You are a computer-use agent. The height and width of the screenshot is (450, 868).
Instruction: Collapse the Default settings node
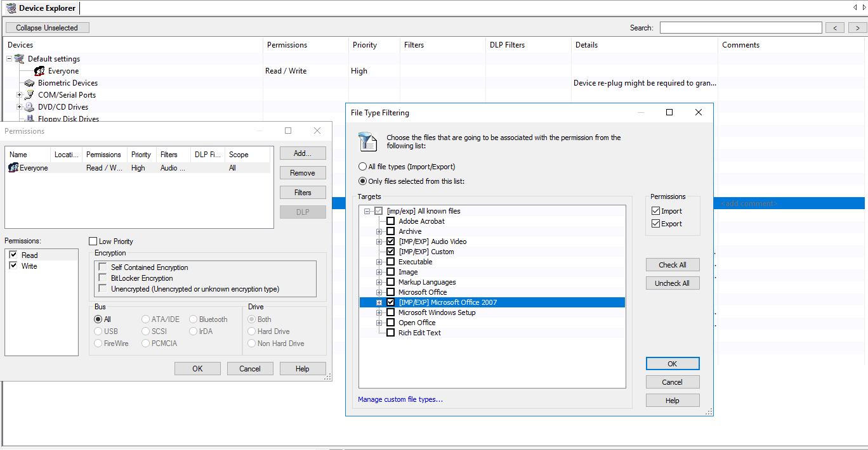(x=9, y=59)
